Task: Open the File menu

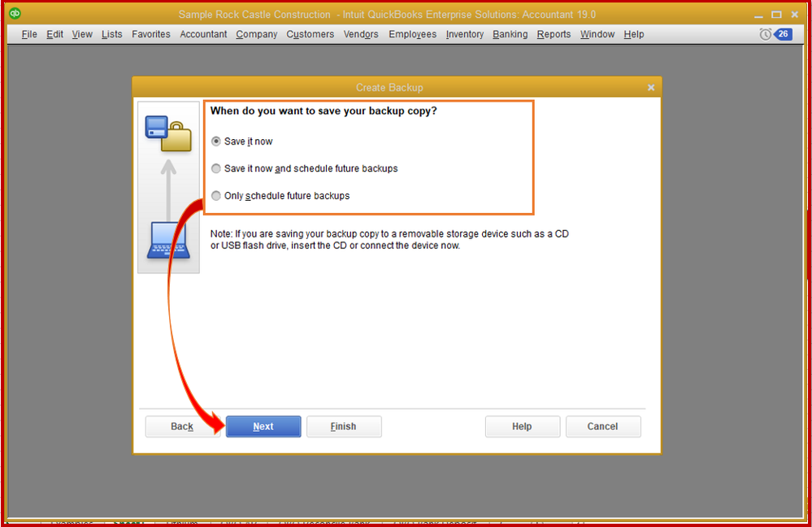Action: (x=29, y=34)
